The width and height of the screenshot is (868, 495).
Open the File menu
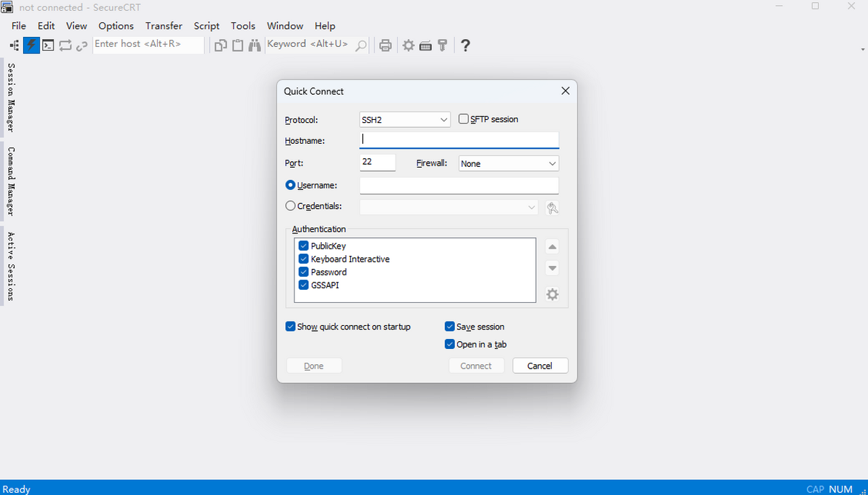click(19, 25)
